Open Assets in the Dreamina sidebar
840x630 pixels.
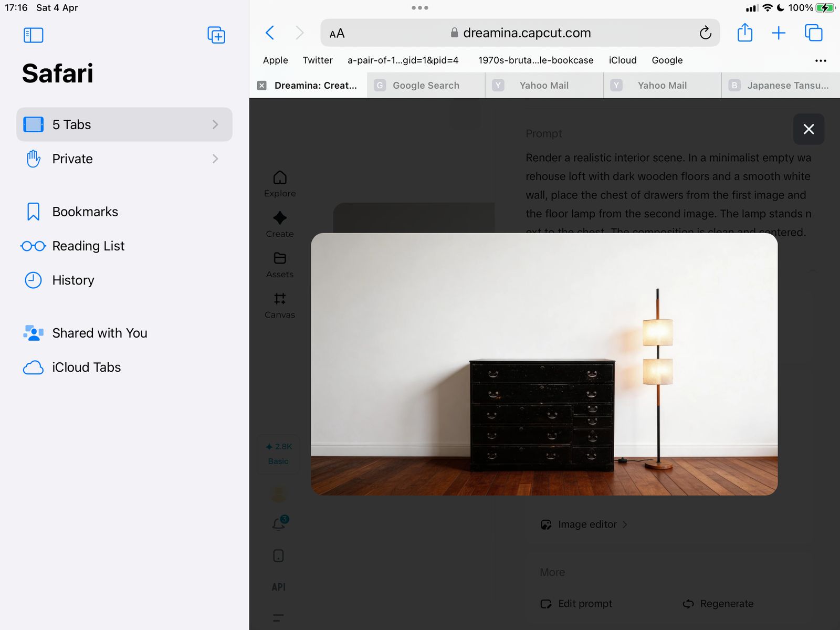[280, 265]
